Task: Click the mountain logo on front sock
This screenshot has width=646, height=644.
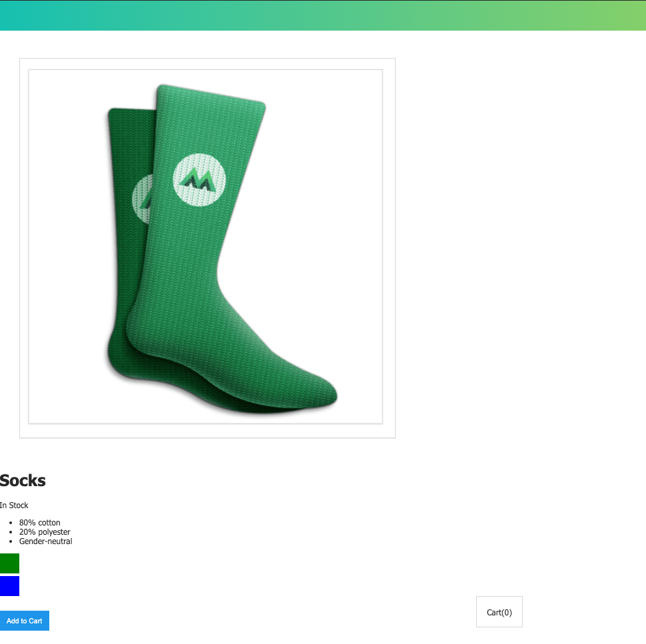Action: click(x=199, y=180)
